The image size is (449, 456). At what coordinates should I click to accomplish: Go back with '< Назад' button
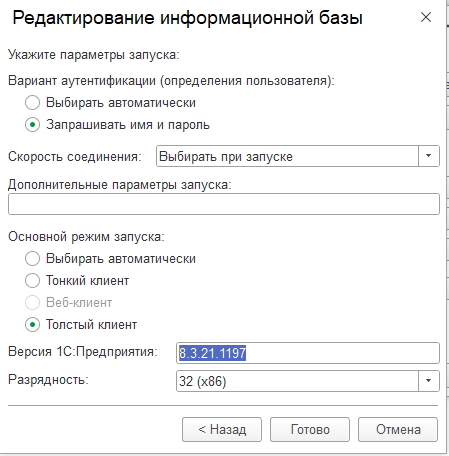pyautogui.click(x=222, y=429)
